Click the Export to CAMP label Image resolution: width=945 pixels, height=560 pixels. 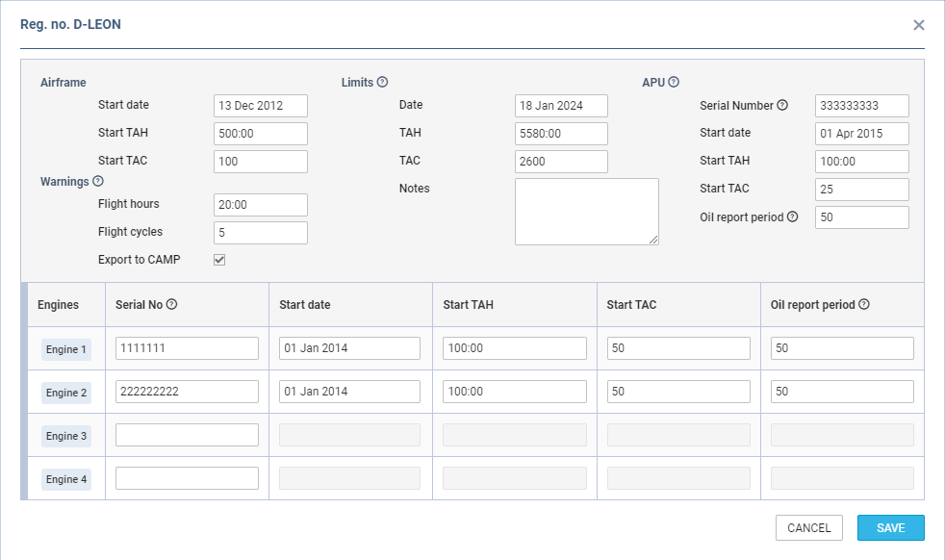(140, 260)
